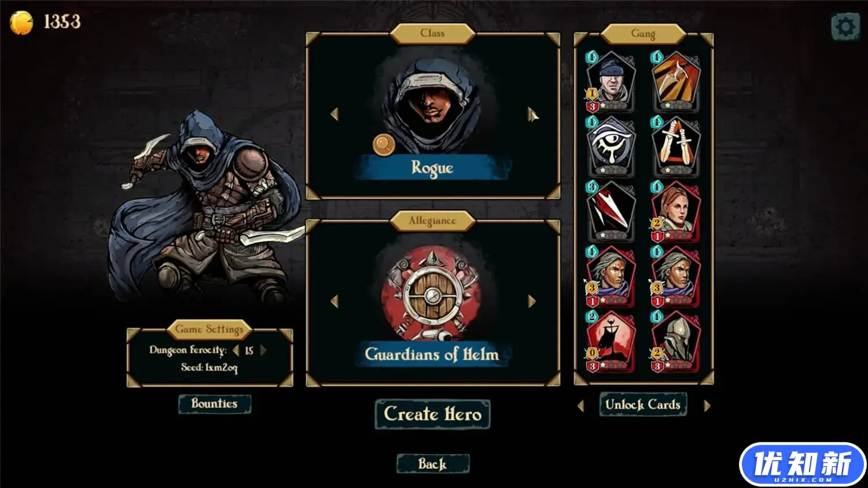Select the orange axe gang card
This screenshot has height=488, width=868.
pos(676,82)
